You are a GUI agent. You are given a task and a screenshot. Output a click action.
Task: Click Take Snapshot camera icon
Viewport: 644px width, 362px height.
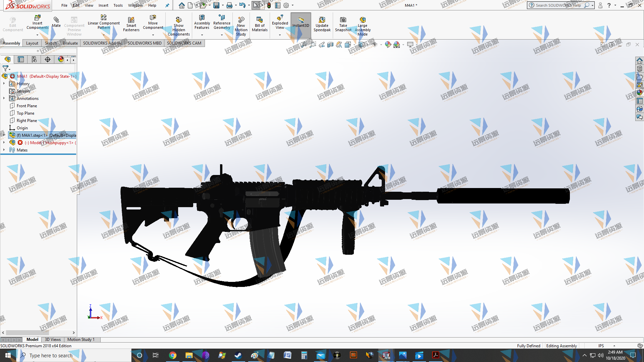click(x=343, y=20)
